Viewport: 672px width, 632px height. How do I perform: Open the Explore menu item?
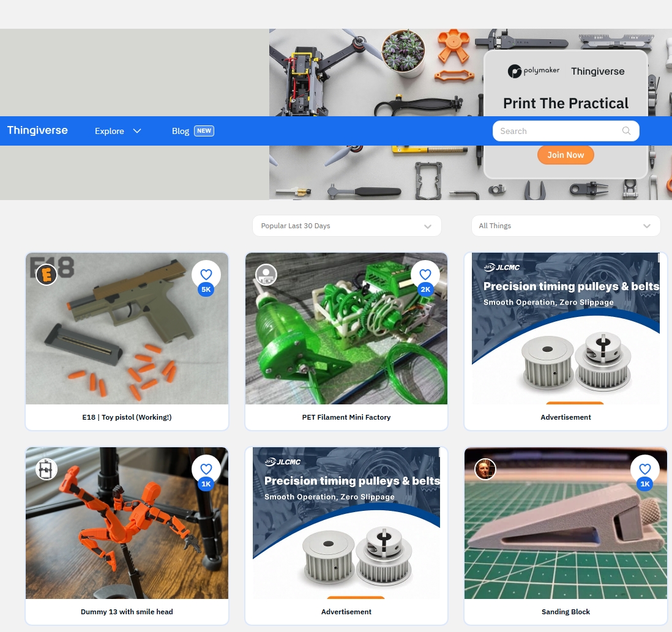click(110, 131)
